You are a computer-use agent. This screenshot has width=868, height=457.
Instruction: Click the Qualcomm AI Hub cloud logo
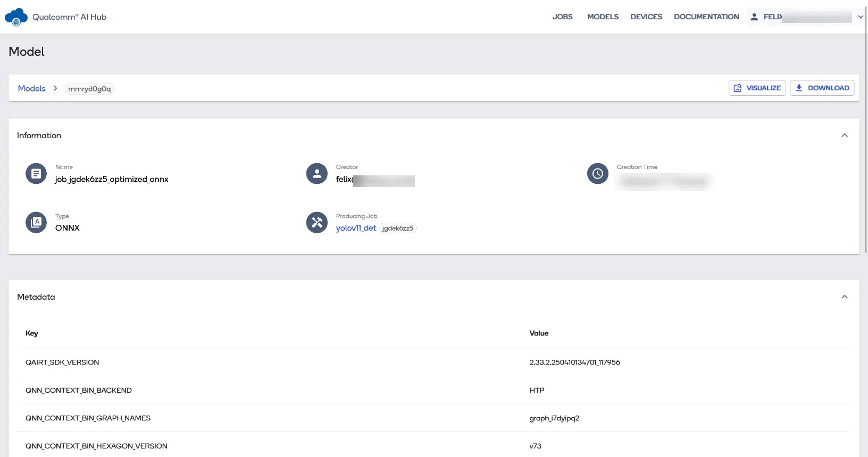point(16,17)
